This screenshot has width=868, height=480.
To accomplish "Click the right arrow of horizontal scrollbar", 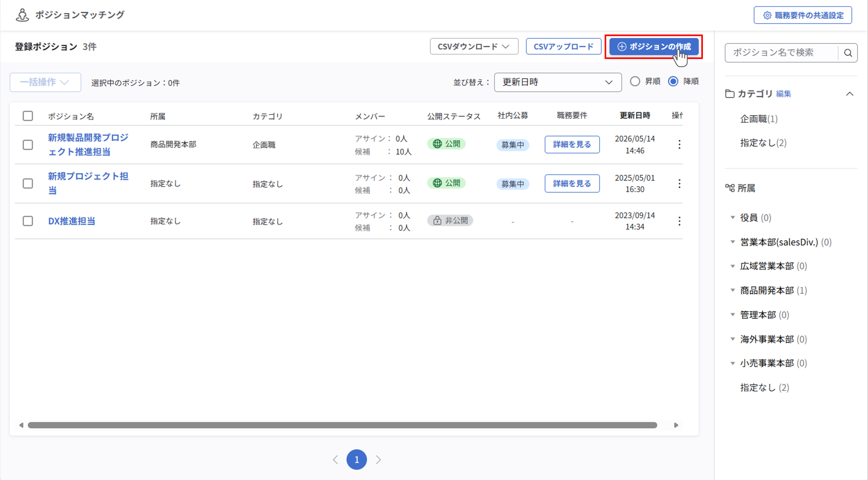I will pos(676,425).
